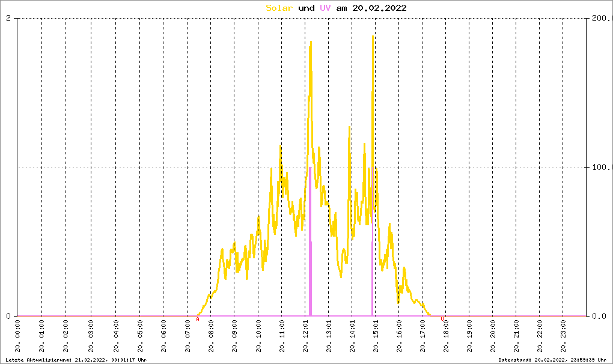The height and width of the screenshot is (364, 613).
Task: Click the time label '20. 08:00'
Action: tap(211, 336)
